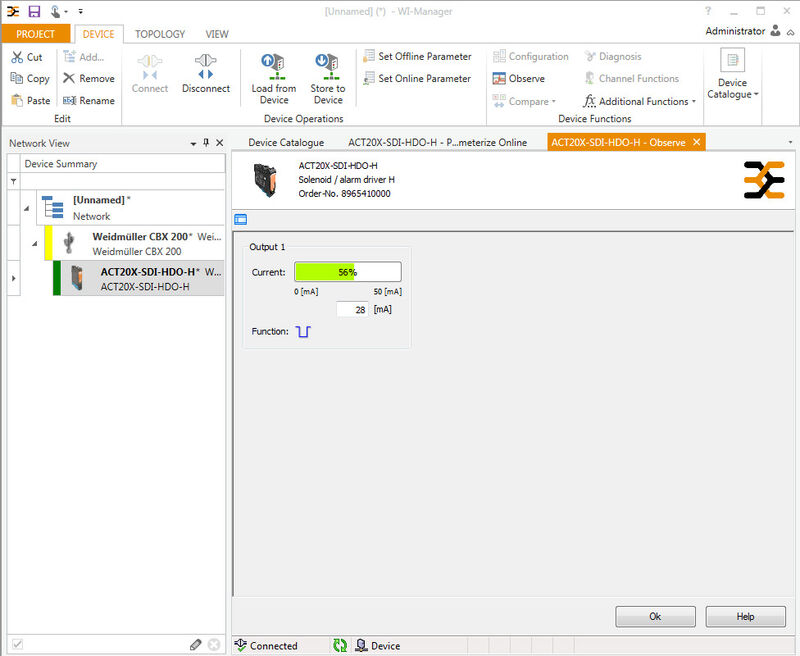
Task: Click the Cut scissors icon
Action: point(17,57)
